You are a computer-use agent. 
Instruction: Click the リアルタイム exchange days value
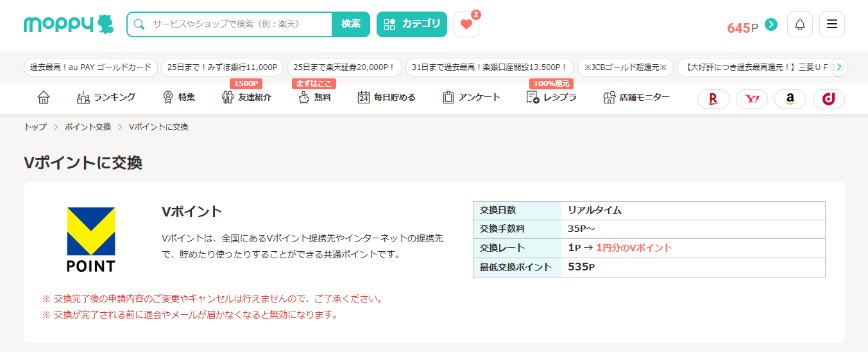tap(595, 210)
